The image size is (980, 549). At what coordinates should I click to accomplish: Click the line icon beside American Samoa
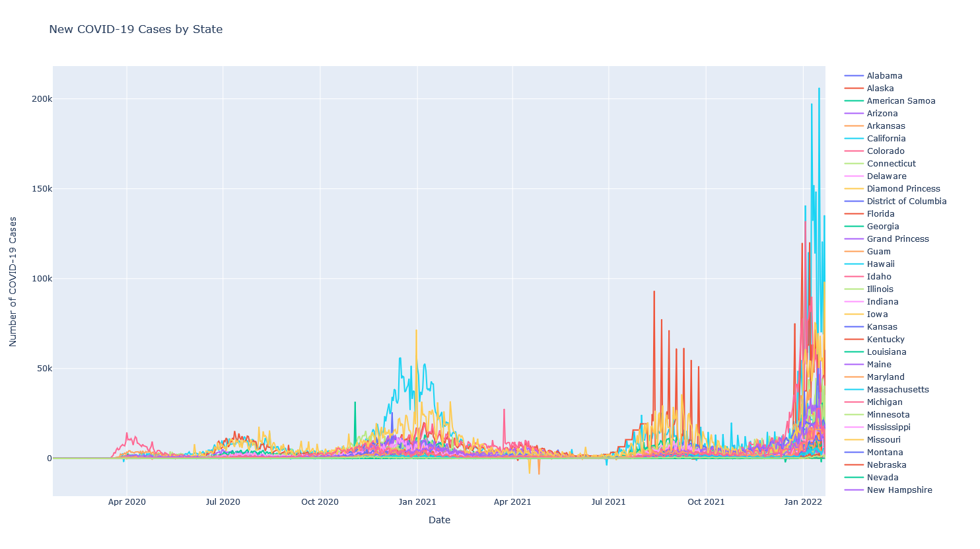coord(854,101)
